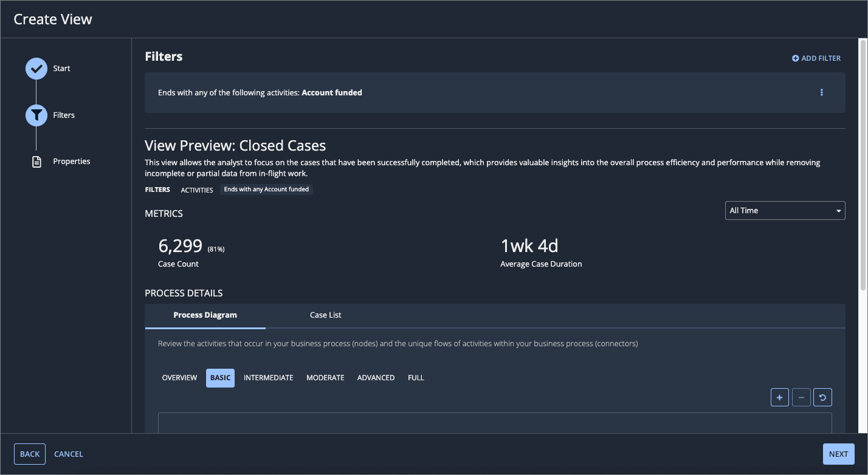Click the Start step checkmark icon
The height and width of the screenshot is (475, 868).
tap(36, 69)
